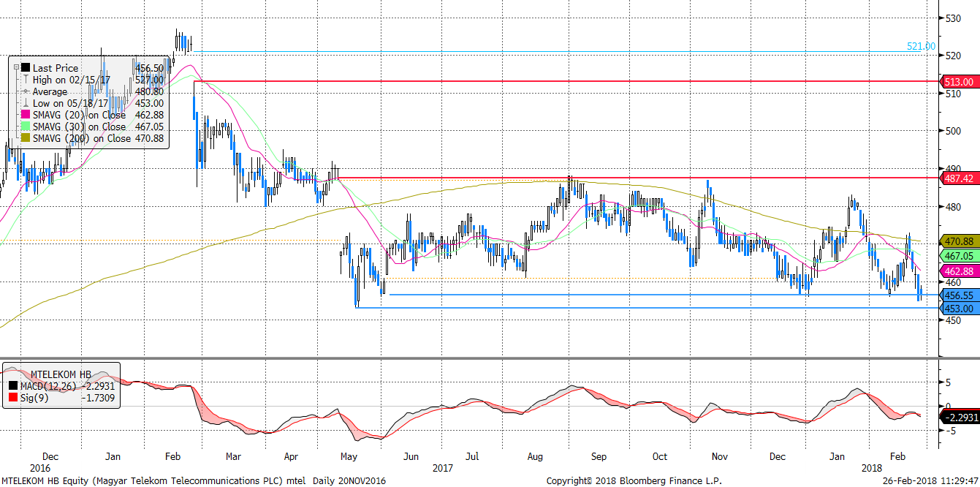Click the 450 tick on price axis
Viewport: 980px width, 487px height.
click(952, 320)
